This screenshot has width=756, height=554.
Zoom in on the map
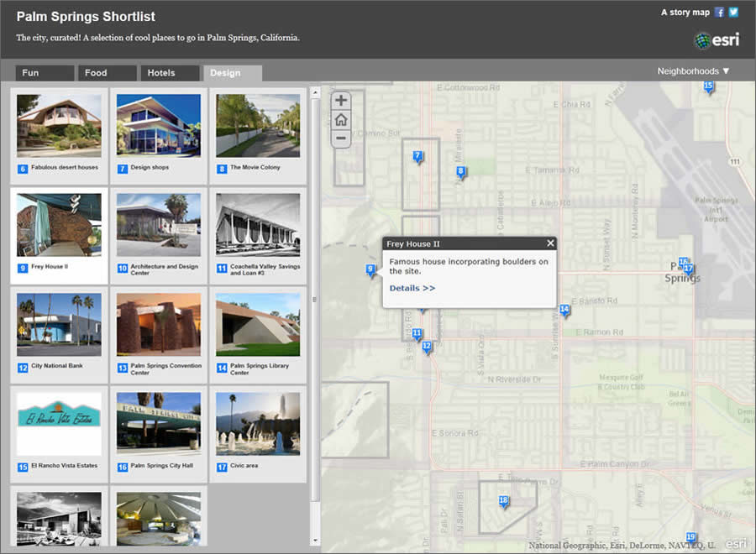click(341, 100)
